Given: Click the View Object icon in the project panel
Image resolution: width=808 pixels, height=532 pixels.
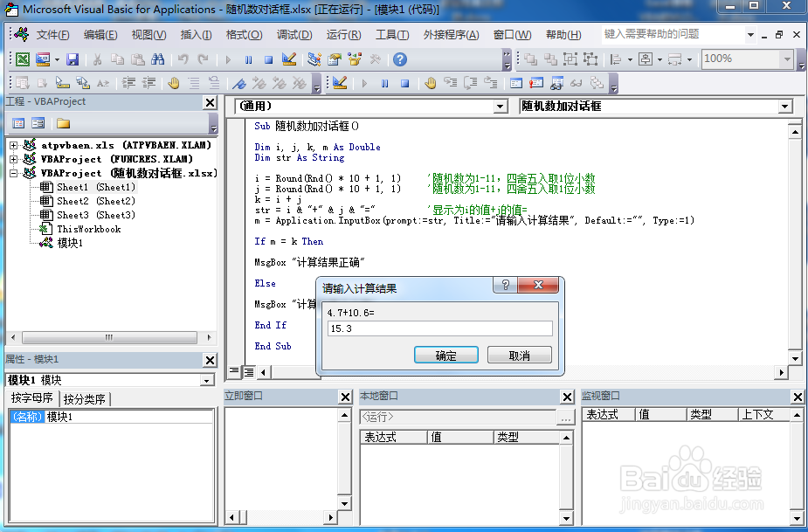Looking at the screenshot, I should tap(38, 123).
